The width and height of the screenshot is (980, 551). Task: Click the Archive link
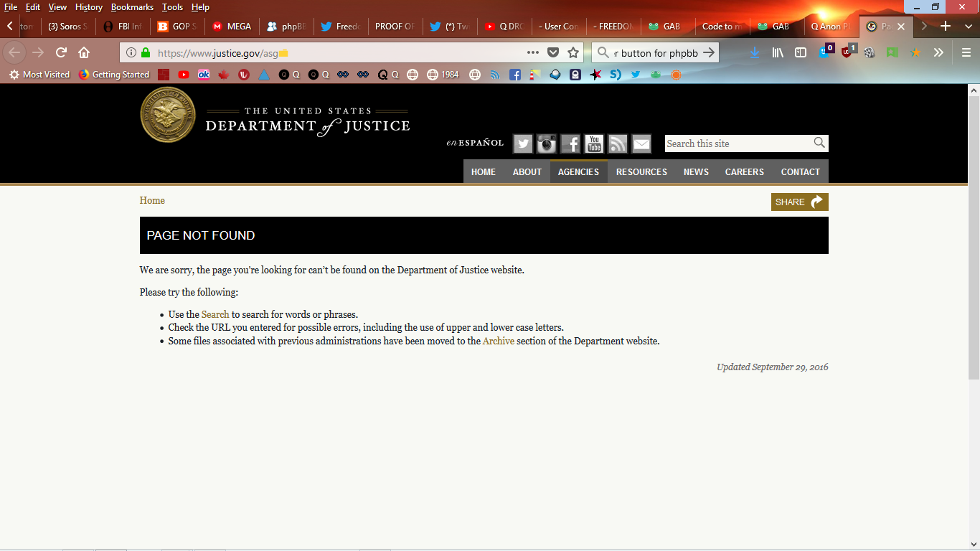click(498, 342)
